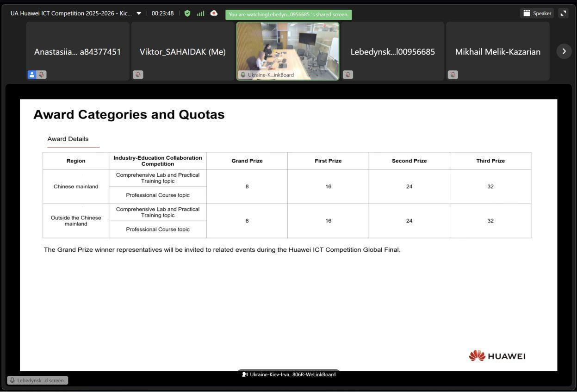Click the muted mic beside Anastasiia's host icon
577x392 pixels.
pos(42,75)
